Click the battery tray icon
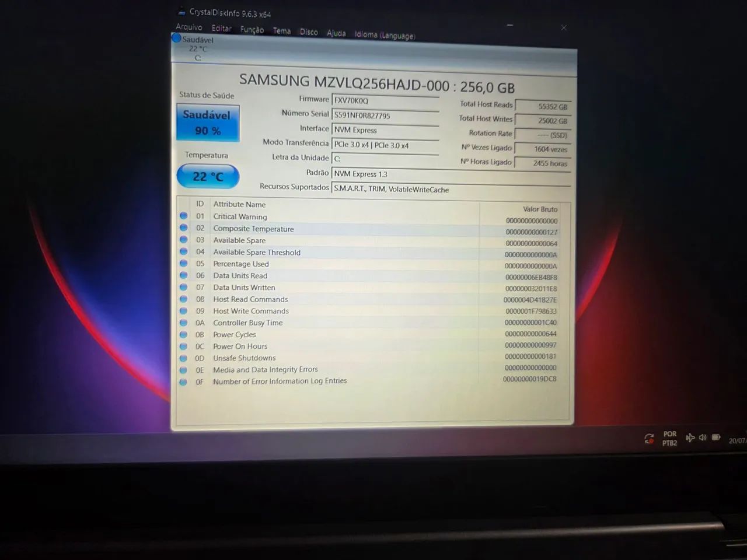Screen dimensions: 747x560 pos(716,437)
